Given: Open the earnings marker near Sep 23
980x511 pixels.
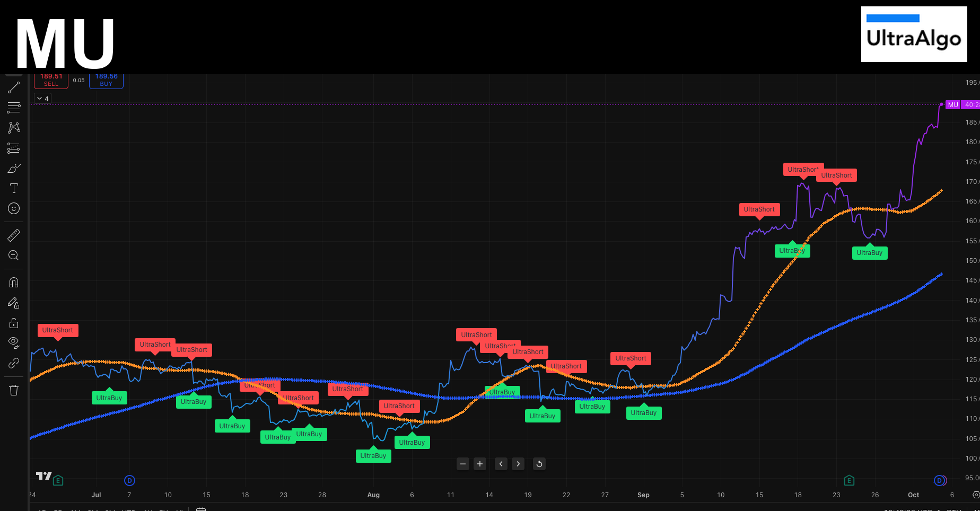Looking at the screenshot, I should point(849,481).
